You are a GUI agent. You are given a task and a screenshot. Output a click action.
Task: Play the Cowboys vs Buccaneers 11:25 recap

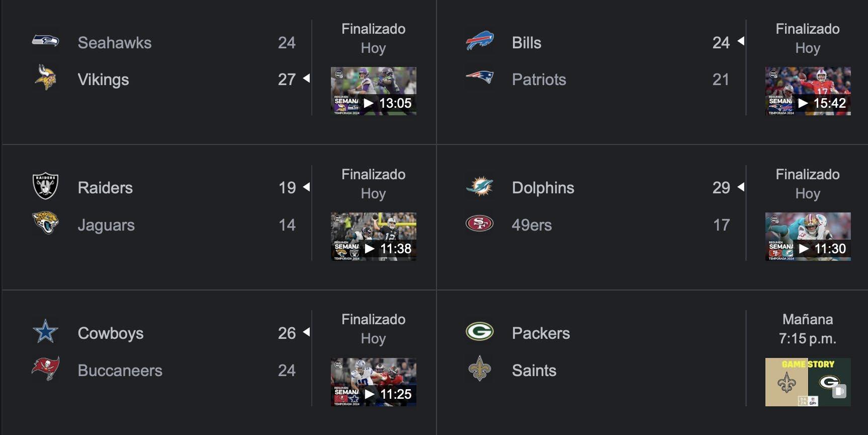click(x=373, y=382)
